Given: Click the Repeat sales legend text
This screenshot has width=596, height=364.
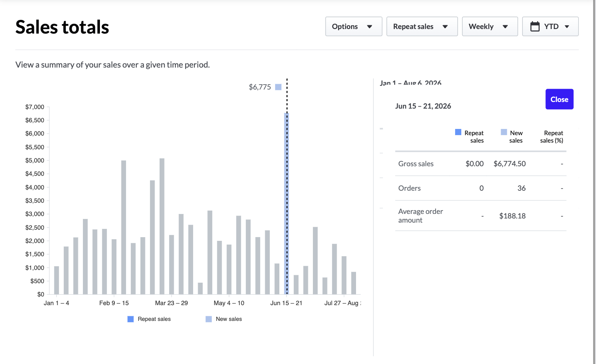Looking at the screenshot, I should (154, 319).
